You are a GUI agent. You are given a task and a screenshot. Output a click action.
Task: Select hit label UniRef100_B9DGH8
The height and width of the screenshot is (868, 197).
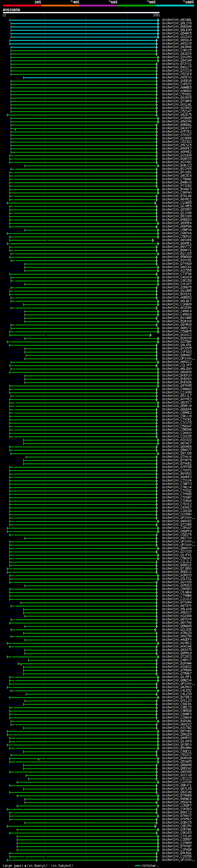(x=177, y=26)
